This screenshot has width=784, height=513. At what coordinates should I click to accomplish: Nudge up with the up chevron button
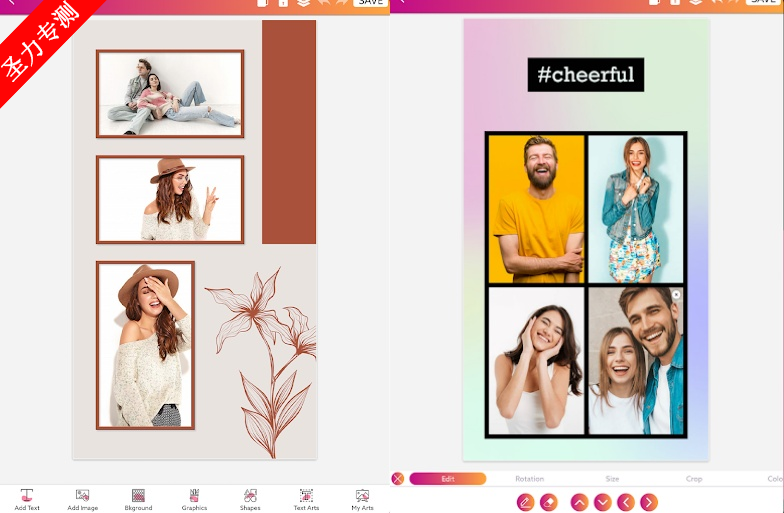click(580, 502)
